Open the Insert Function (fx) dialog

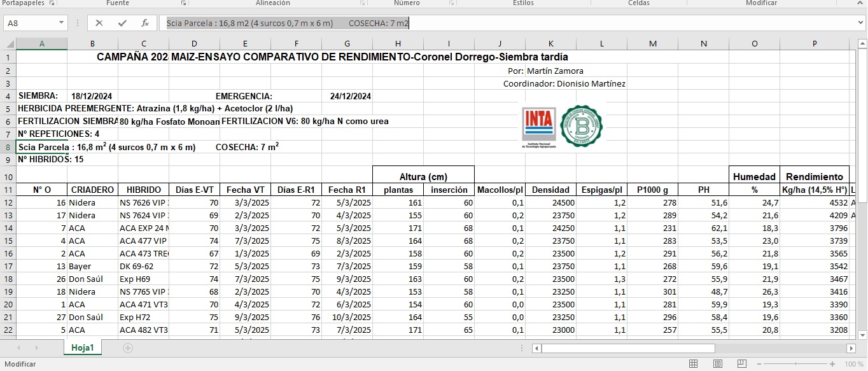point(145,23)
